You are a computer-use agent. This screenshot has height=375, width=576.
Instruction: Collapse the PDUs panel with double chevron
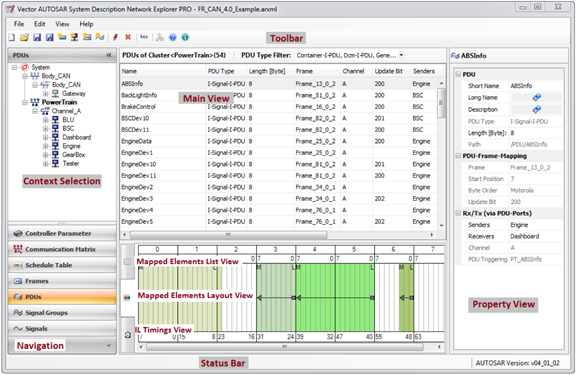point(109,55)
